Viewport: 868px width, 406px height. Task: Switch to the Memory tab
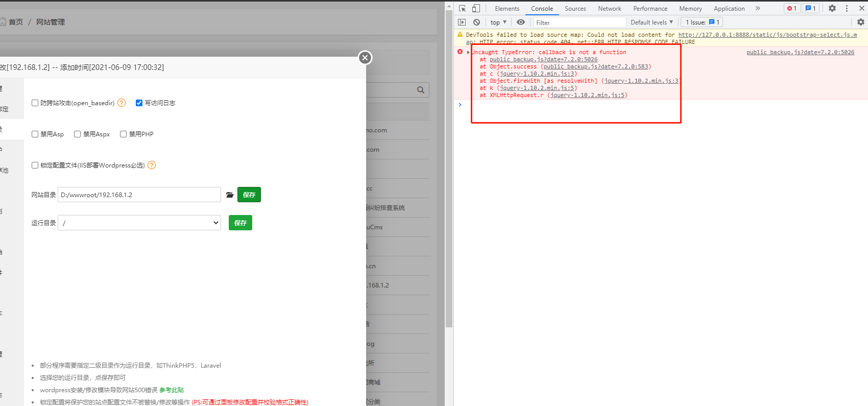pos(690,9)
